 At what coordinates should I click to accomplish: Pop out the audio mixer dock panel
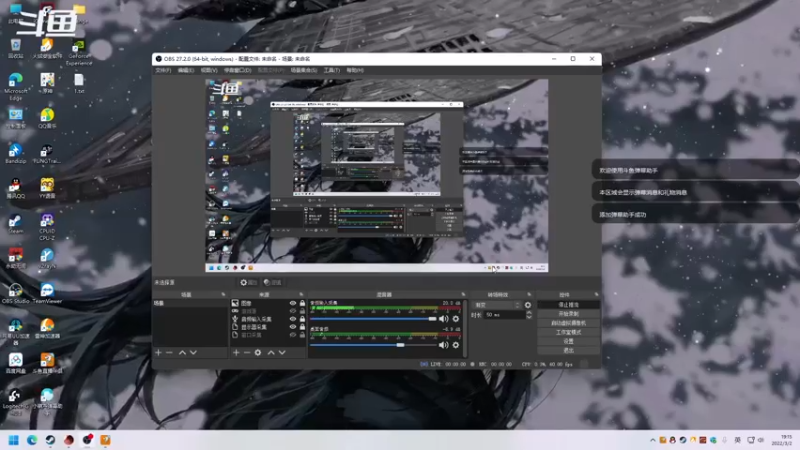(463, 294)
